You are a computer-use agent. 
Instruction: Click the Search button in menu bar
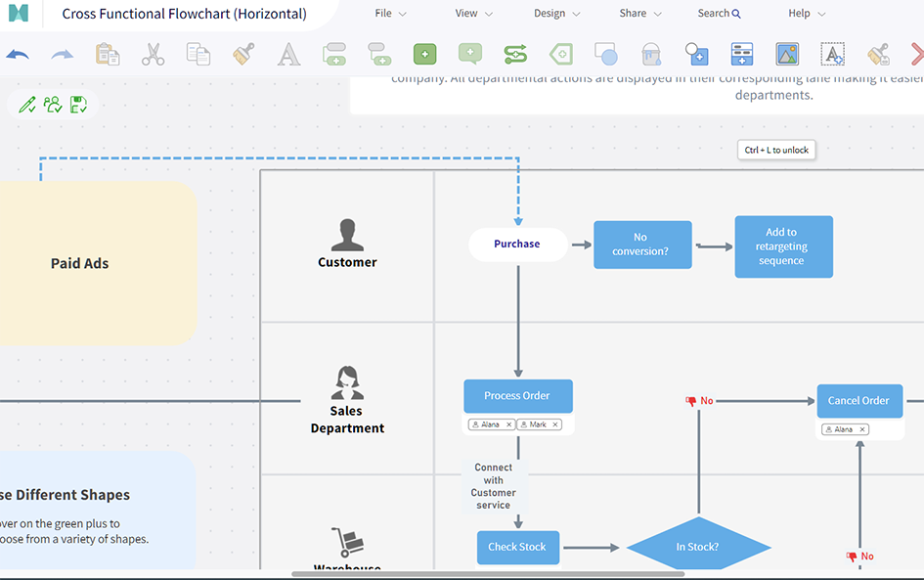click(x=719, y=14)
